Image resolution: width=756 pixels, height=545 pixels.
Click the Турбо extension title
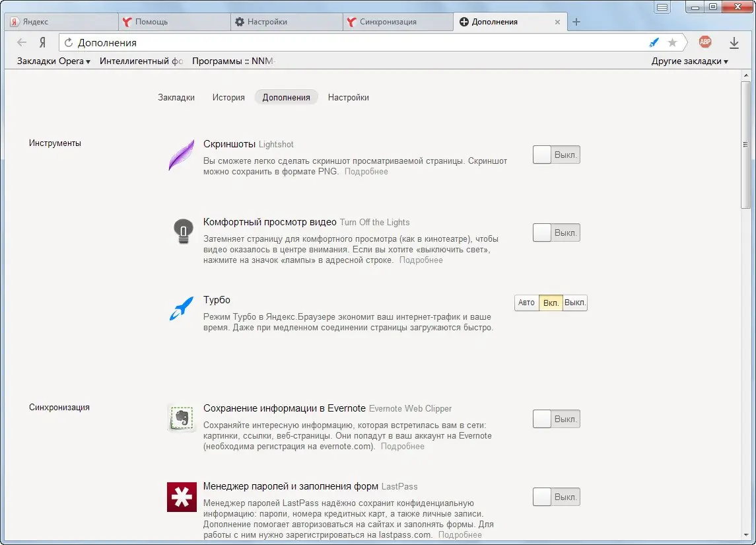[217, 300]
